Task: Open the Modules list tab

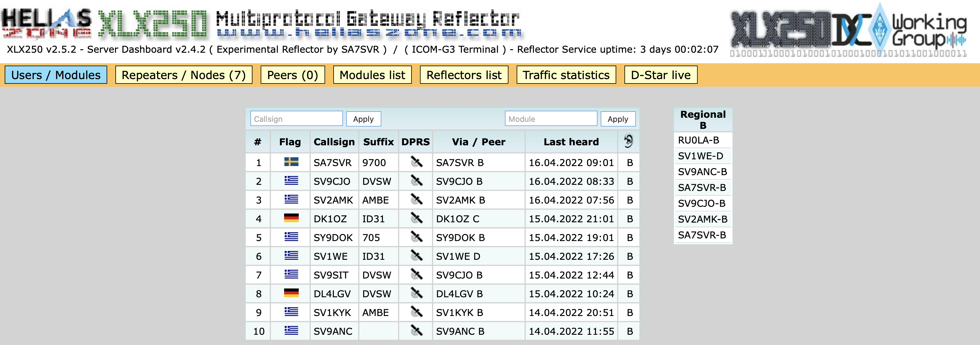Action: click(x=372, y=75)
